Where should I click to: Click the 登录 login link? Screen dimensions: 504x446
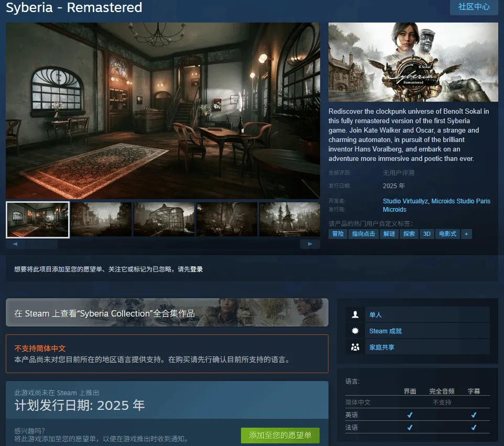pos(196,269)
